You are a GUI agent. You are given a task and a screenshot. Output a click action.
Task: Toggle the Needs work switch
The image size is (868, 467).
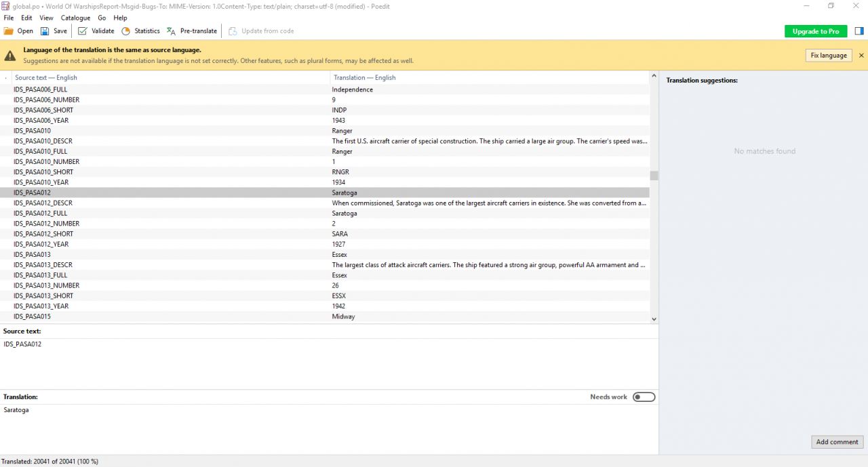pyautogui.click(x=644, y=397)
